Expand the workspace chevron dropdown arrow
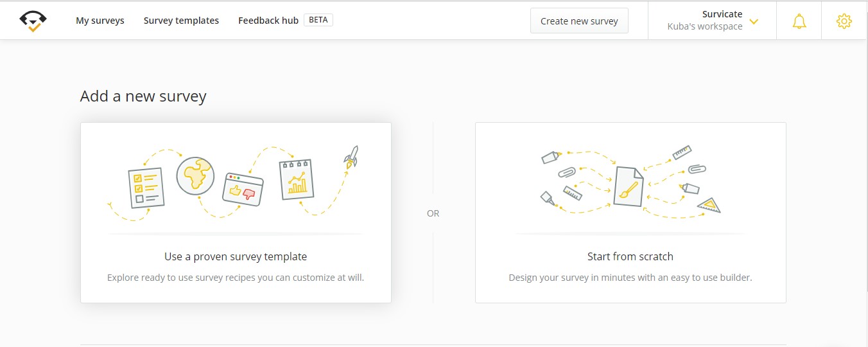 pyautogui.click(x=754, y=21)
